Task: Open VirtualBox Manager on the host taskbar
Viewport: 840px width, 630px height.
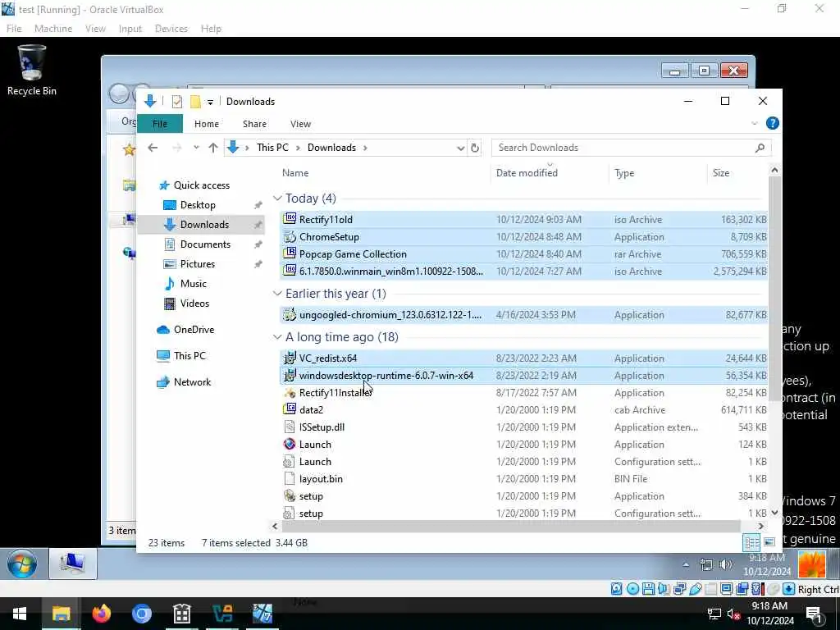Action: (222, 614)
